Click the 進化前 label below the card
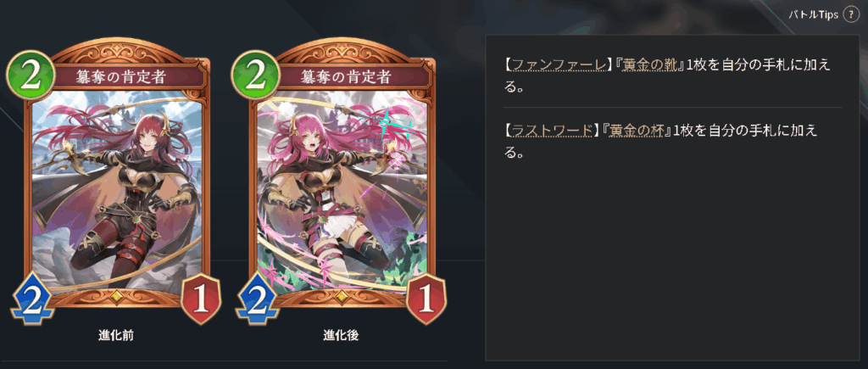This screenshot has height=369, width=868. click(x=116, y=335)
